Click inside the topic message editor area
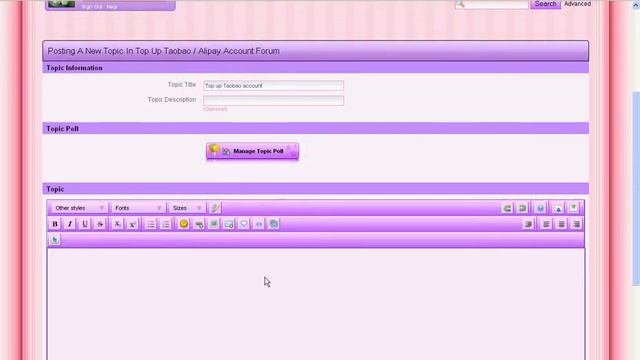This screenshot has height=360, width=640. [316, 304]
